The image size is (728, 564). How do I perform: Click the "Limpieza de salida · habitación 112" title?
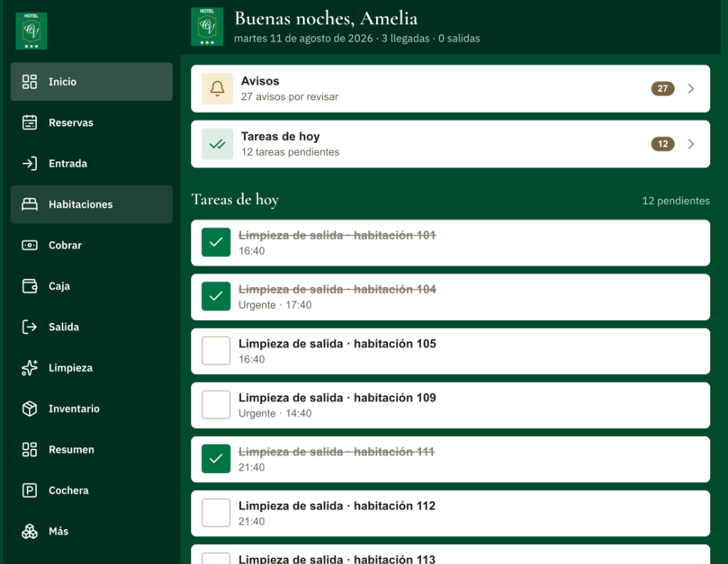[x=336, y=506]
